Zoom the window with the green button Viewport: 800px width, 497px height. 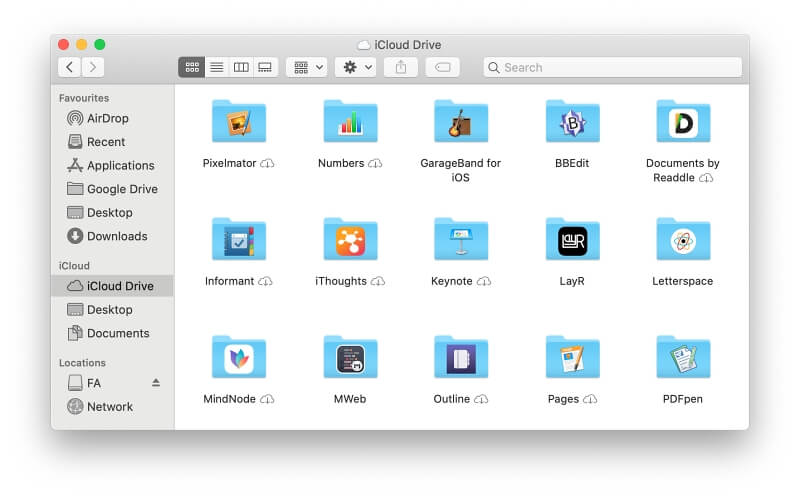[x=100, y=44]
